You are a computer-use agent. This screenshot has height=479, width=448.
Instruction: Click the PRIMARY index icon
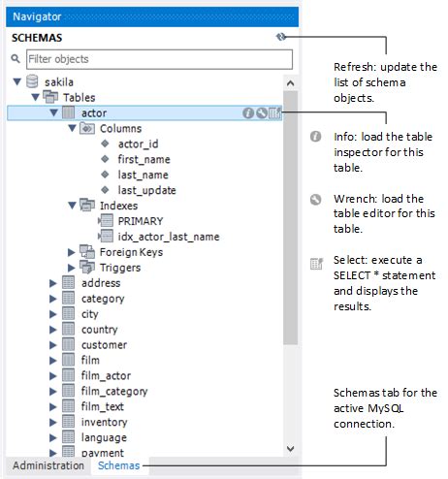pos(106,221)
